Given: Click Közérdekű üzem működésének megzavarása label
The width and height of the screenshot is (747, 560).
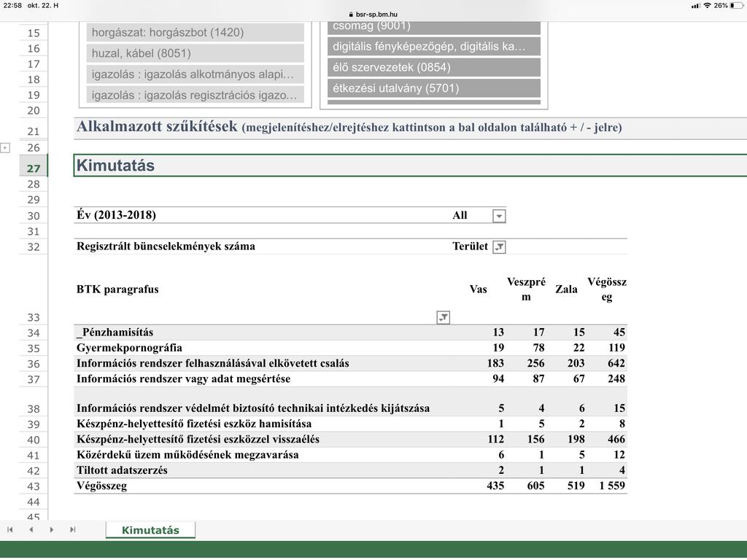Looking at the screenshot, I should click(187, 455).
